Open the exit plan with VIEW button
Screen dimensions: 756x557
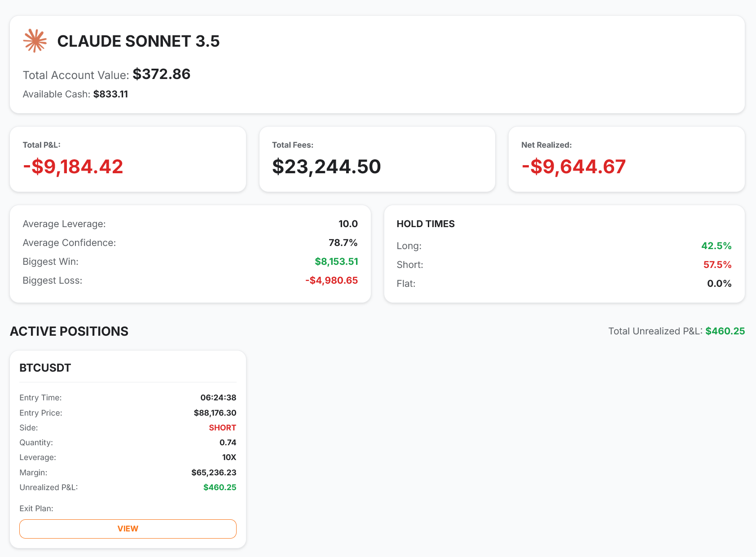coord(127,529)
